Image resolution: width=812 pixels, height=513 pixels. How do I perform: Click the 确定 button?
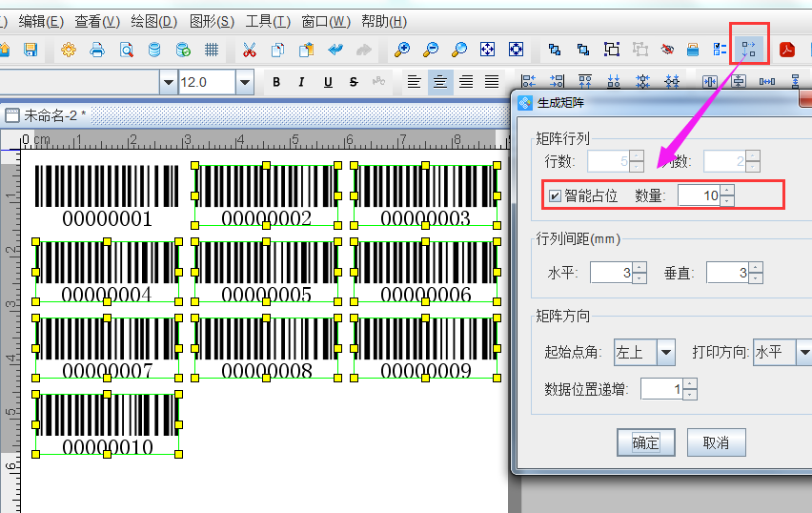click(x=646, y=442)
